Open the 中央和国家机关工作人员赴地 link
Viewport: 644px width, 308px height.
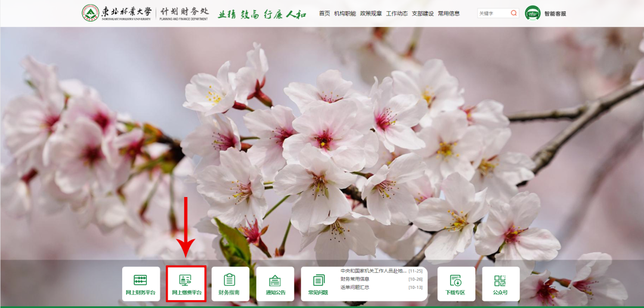pos(373,271)
